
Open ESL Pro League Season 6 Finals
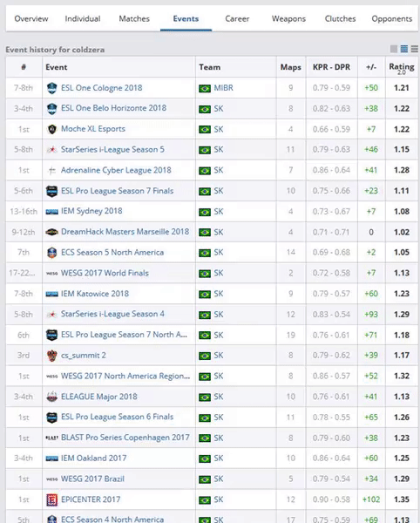[118, 418]
